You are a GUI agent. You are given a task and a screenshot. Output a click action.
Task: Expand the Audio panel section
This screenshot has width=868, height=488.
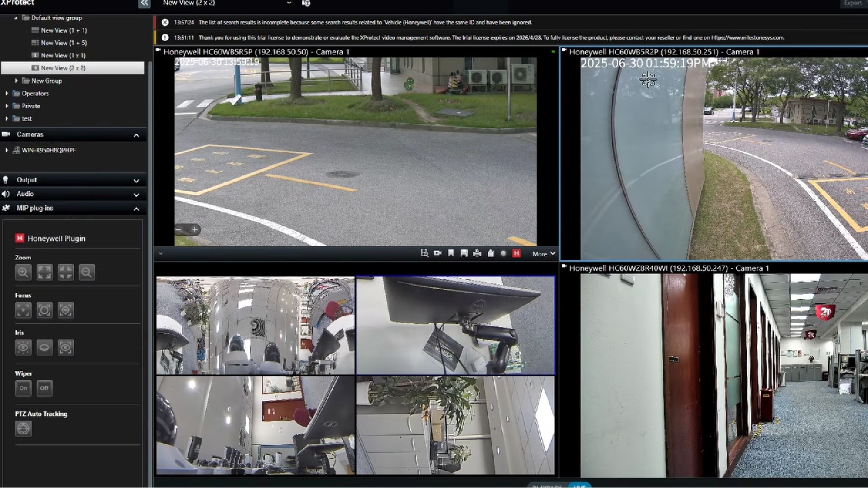[x=136, y=195]
